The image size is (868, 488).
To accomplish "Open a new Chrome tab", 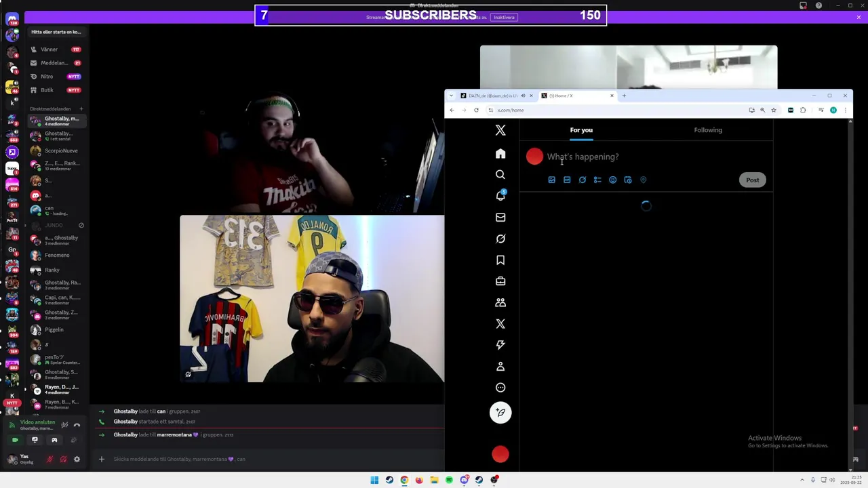I will point(624,96).
